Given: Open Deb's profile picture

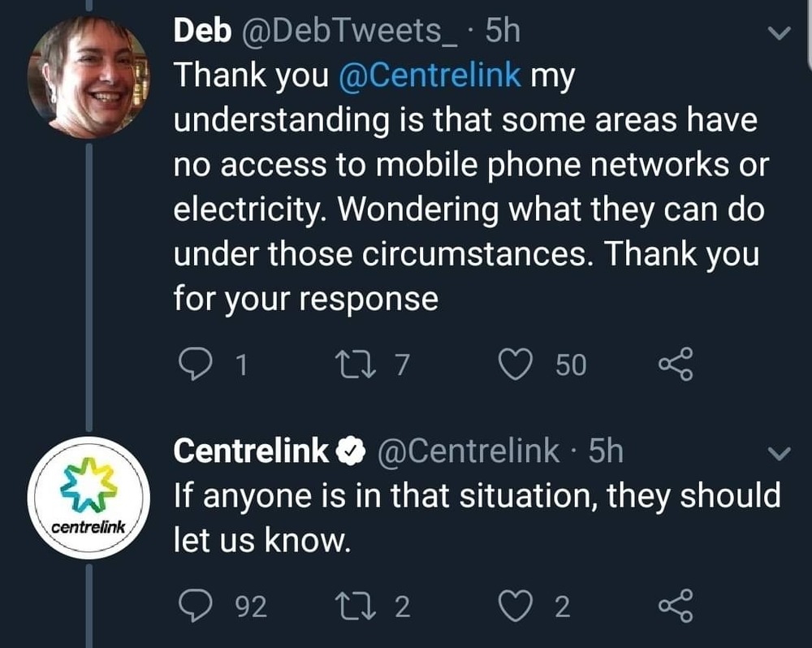Looking at the screenshot, I should tap(88, 79).
